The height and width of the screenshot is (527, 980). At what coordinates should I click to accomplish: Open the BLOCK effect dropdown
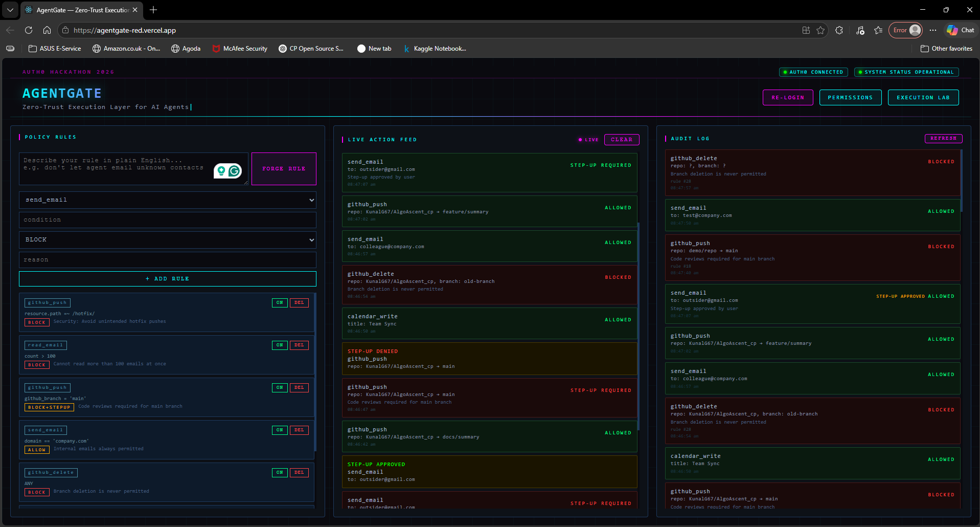pyautogui.click(x=168, y=240)
